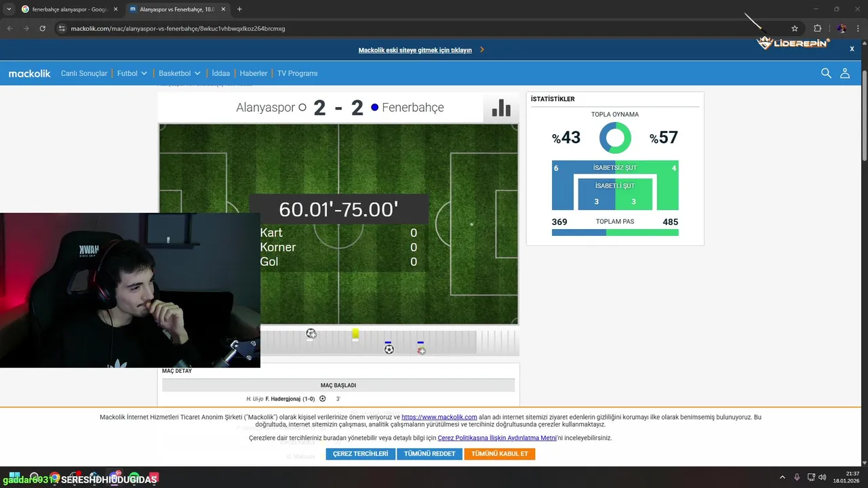Viewport: 868px width, 488px height.
Task: Follow the Mackolik eski siteye gitmek link
Action: (x=415, y=50)
